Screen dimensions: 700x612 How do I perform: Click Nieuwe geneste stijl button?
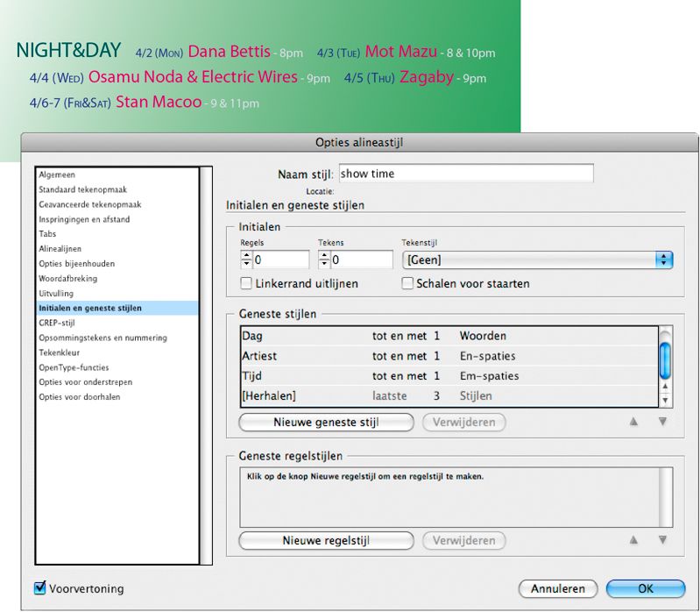tap(326, 422)
